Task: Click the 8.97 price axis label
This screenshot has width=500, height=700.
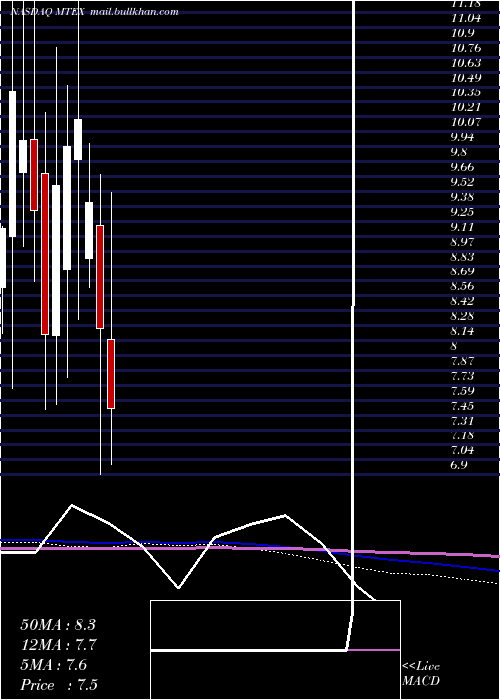Action: 462,242
